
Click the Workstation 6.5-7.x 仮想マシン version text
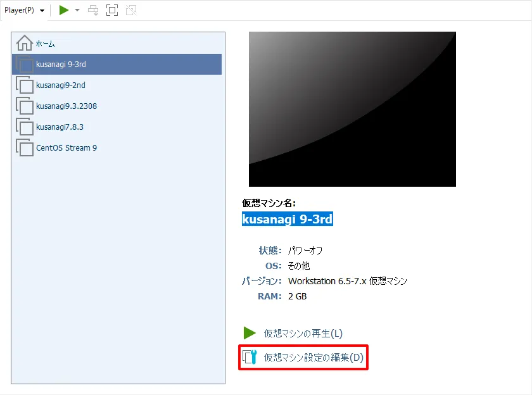pos(348,281)
